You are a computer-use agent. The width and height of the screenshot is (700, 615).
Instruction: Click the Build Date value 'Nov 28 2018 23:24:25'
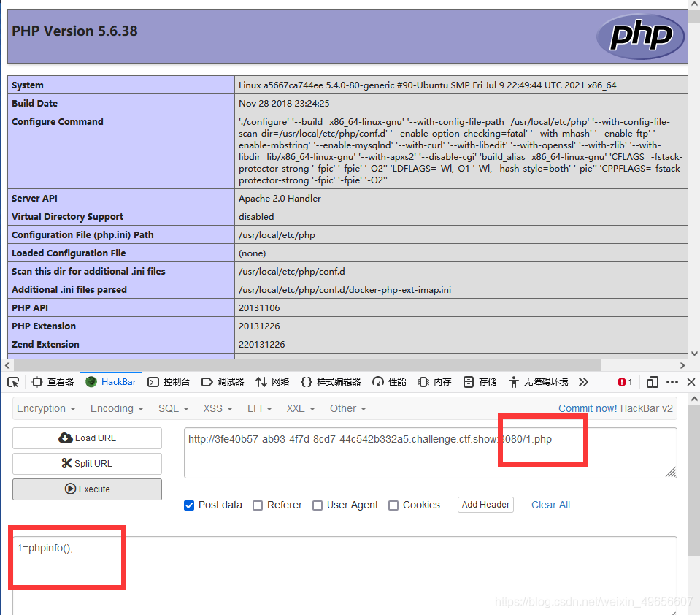[x=284, y=103]
